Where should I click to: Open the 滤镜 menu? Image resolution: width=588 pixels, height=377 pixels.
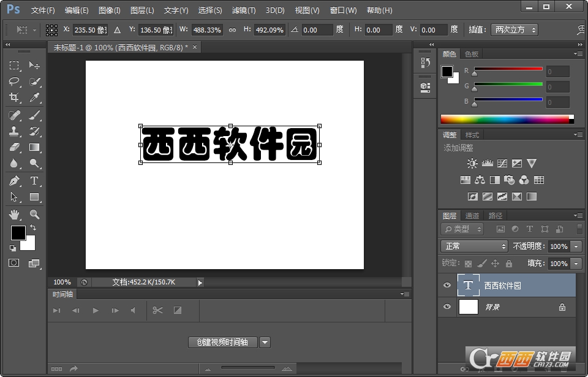(243, 10)
